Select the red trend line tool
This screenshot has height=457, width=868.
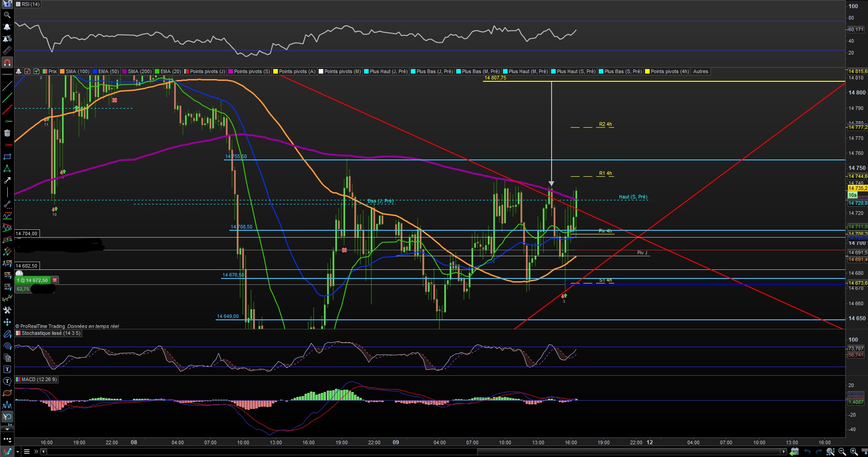click(7, 109)
